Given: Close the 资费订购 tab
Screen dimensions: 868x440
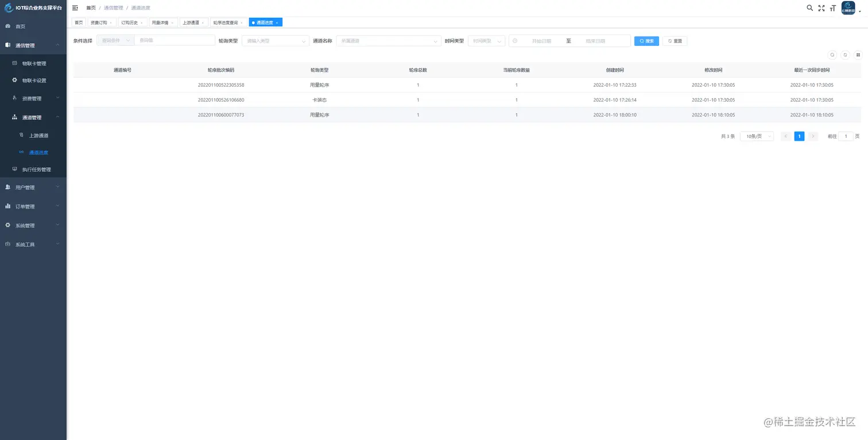Looking at the screenshot, I should tap(111, 23).
